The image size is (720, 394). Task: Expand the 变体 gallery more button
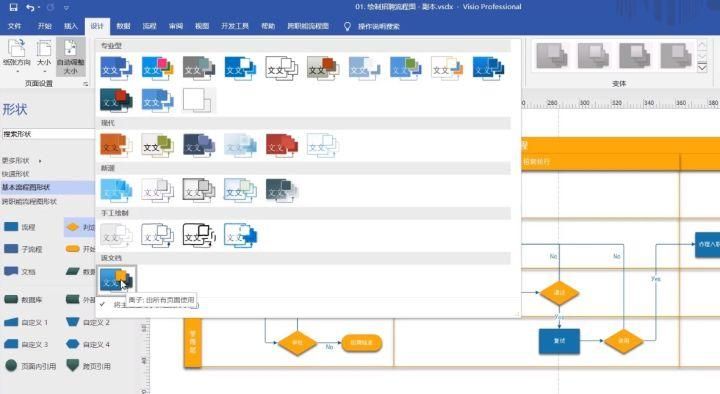click(x=702, y=68)
